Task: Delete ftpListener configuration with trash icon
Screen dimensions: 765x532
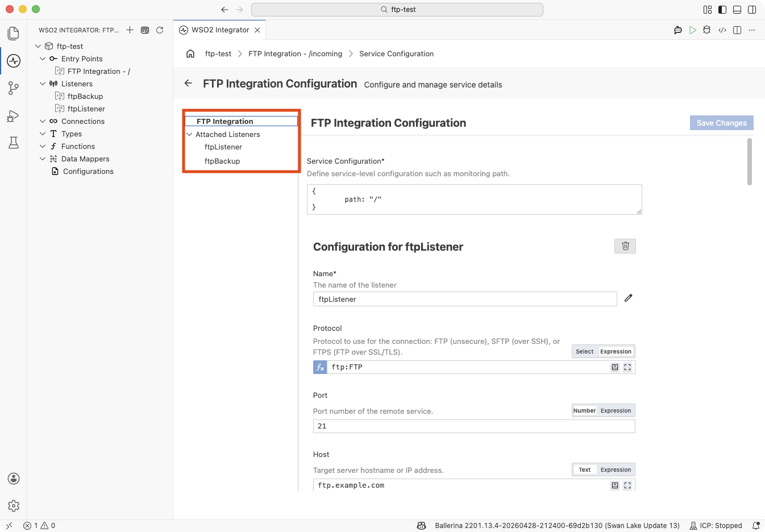Action: (625, 246)
